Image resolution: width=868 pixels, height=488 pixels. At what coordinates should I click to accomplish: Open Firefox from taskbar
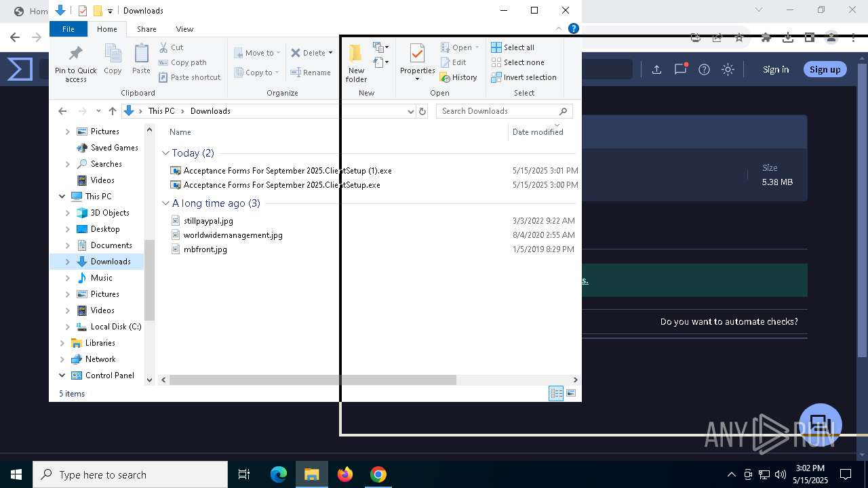coord(345,474)
